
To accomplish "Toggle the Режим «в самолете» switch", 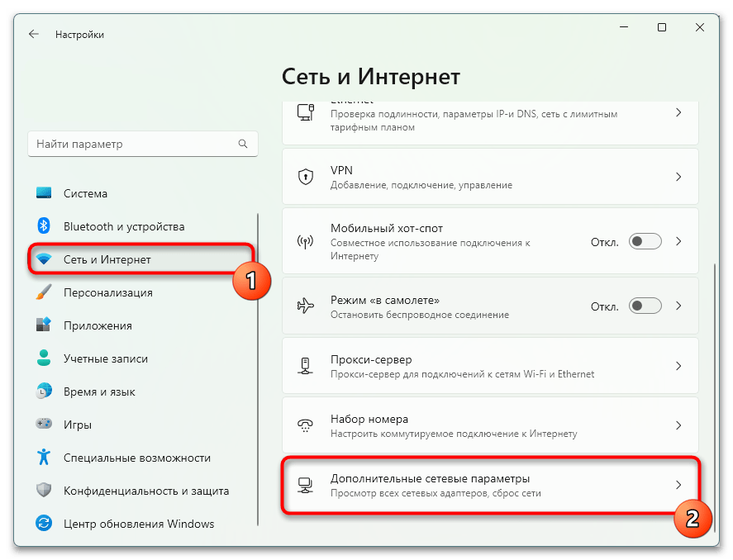I will [x=645, y=306].
